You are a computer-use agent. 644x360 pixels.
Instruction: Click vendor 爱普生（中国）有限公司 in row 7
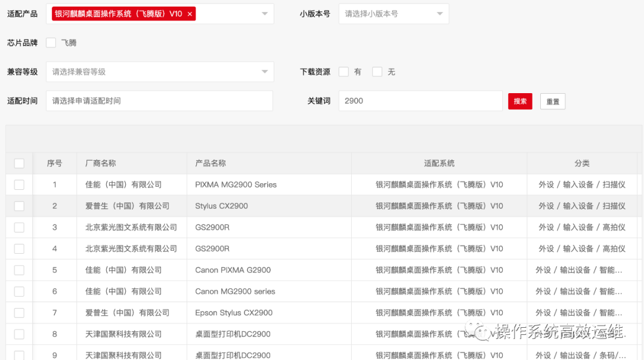click(128, 313)
